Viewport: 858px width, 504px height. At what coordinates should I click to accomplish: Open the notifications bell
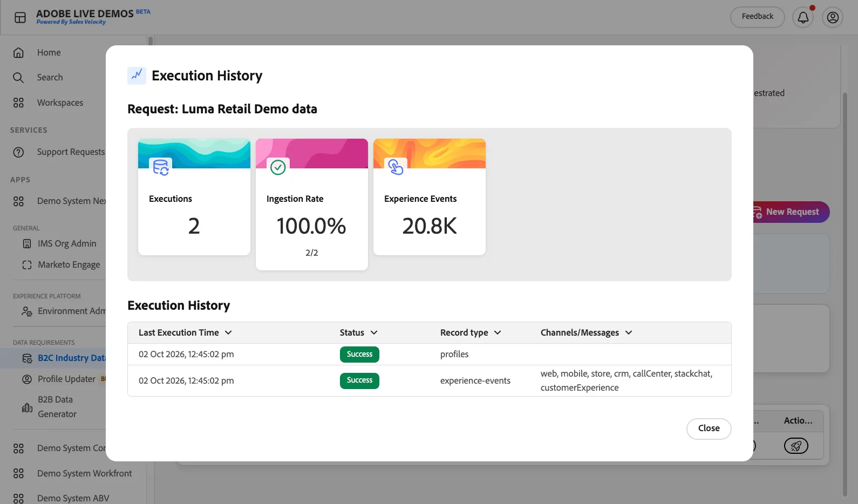[x=803, y=17]
